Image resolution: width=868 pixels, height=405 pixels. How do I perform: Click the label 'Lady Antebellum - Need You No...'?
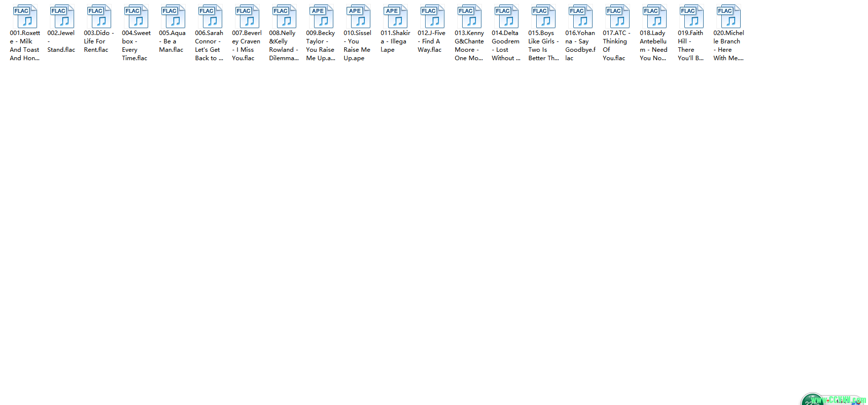coord(654,45)
